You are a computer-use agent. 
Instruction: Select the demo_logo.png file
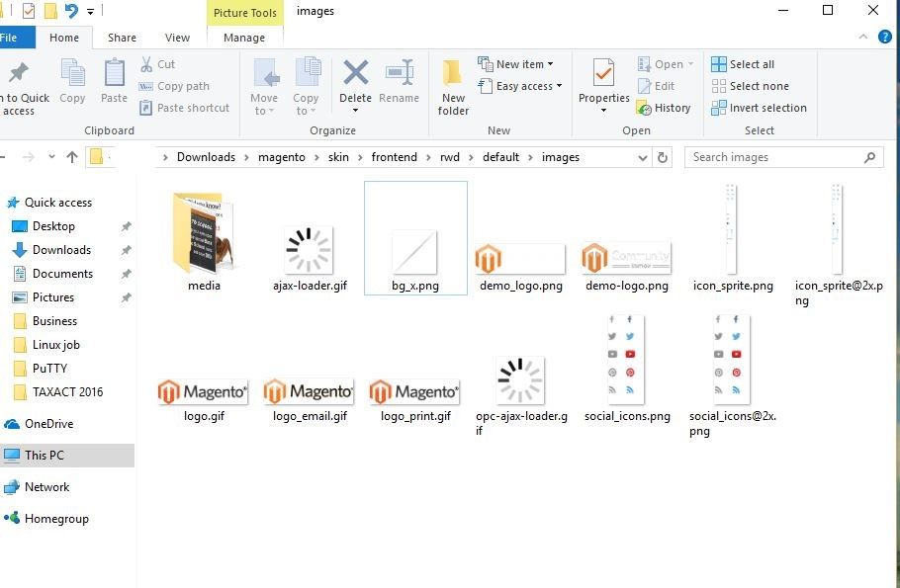tap(521, 267)
